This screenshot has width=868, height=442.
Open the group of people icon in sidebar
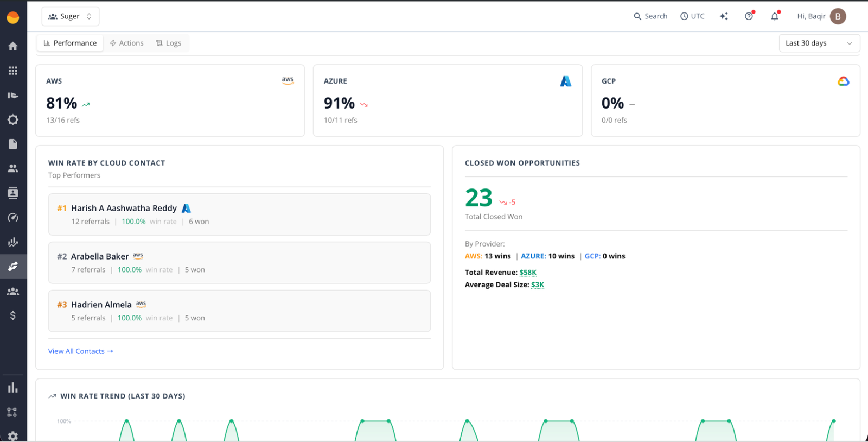(13, 291)
